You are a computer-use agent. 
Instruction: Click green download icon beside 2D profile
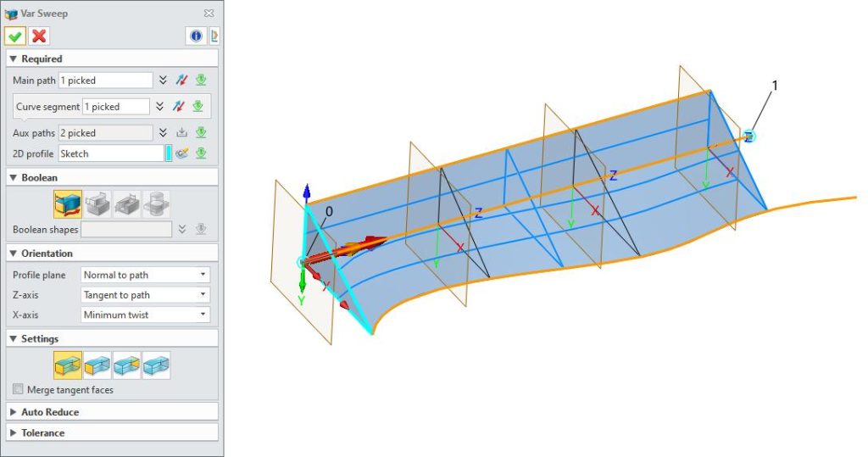(x=201, y=153)
